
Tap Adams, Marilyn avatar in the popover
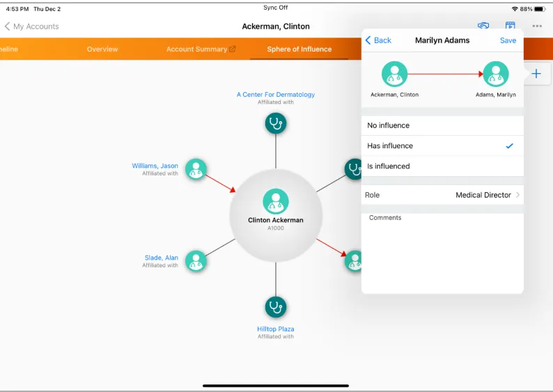pos(496,74)
